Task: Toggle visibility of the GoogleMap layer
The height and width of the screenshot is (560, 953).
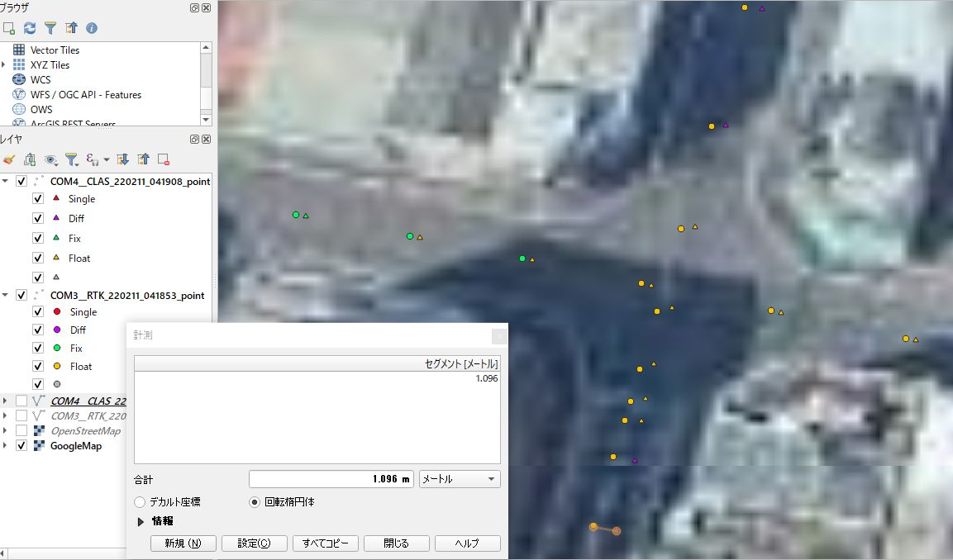Action: (22, 445)
